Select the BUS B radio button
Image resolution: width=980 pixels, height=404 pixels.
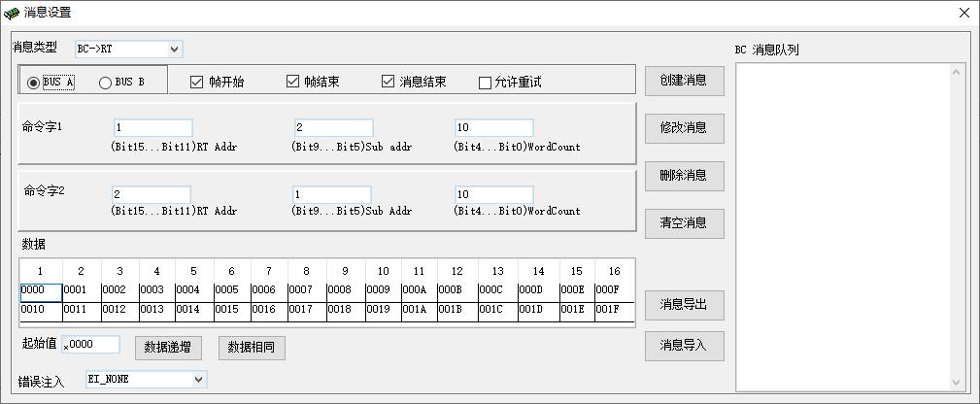106,83
